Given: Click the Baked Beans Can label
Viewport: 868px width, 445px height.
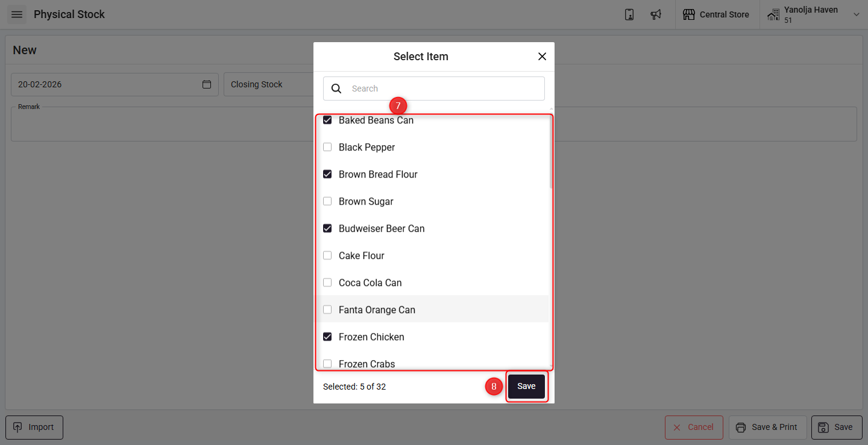Looking at the screenshot, I should (376, 120).
